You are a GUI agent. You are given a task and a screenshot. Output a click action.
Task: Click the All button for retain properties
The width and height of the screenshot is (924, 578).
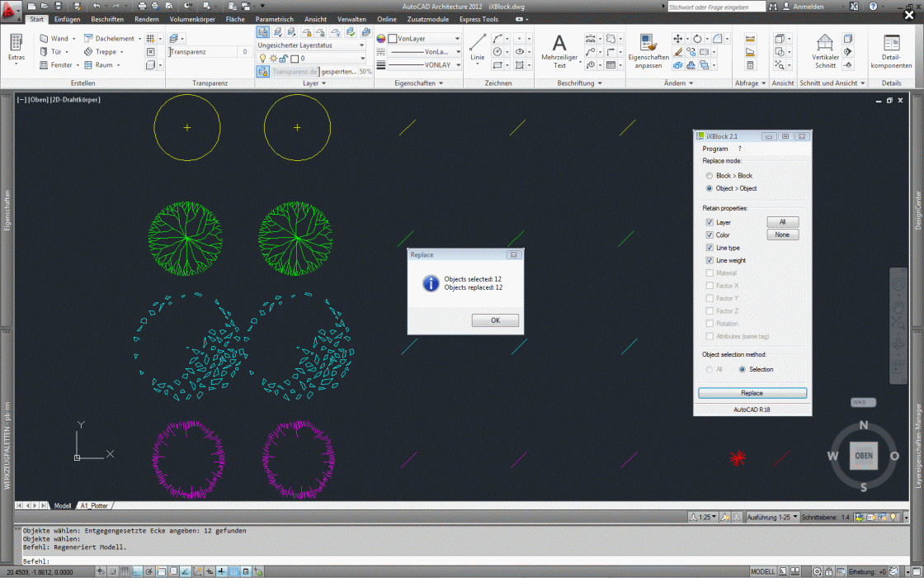[783, 222]
